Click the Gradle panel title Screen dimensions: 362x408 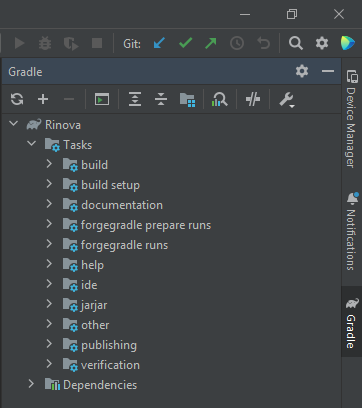tap(25, 72)
